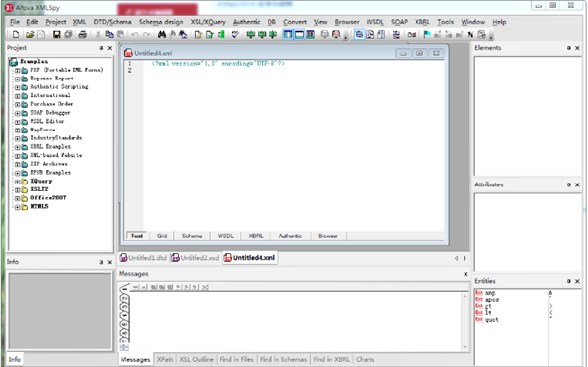Expand the SOAP Debugger folder

17,113
